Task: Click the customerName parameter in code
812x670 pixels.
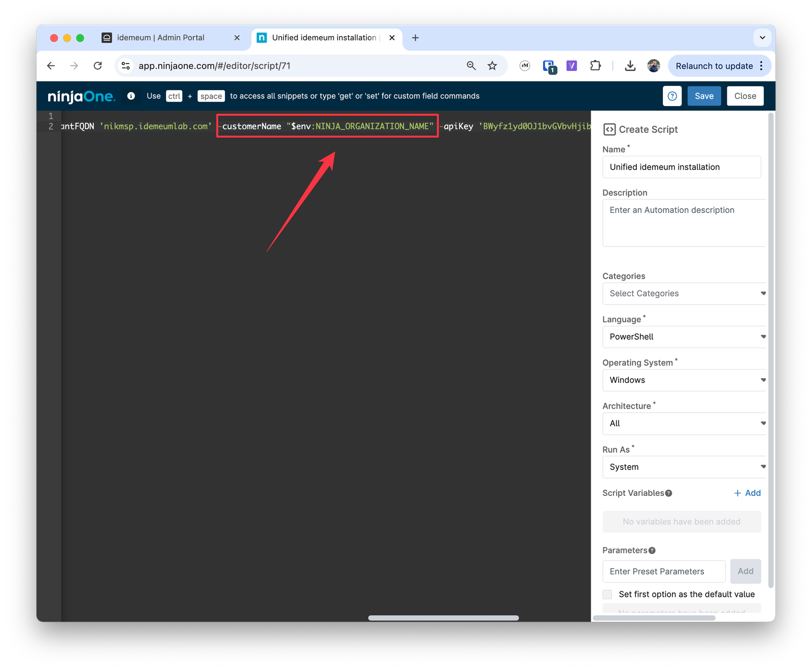Action: [250, 126]
